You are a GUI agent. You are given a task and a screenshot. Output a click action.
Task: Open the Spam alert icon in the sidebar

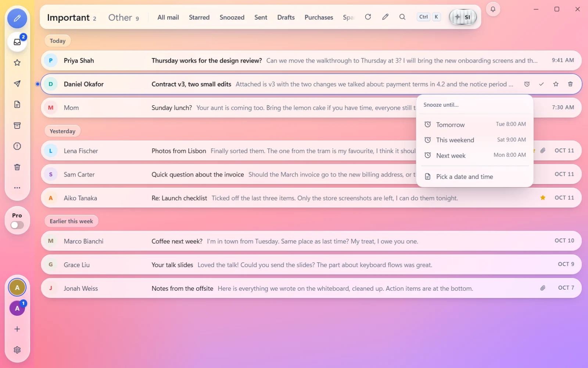[x=17, y=146]
